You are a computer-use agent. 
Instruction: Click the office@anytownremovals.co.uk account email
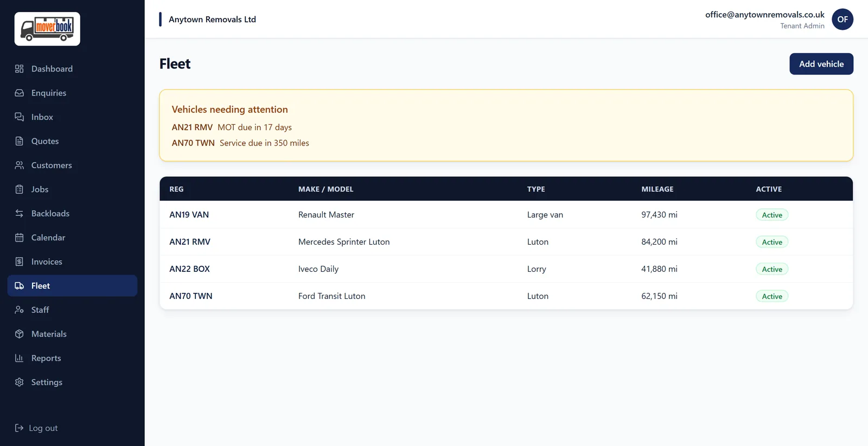click(765, 15)
